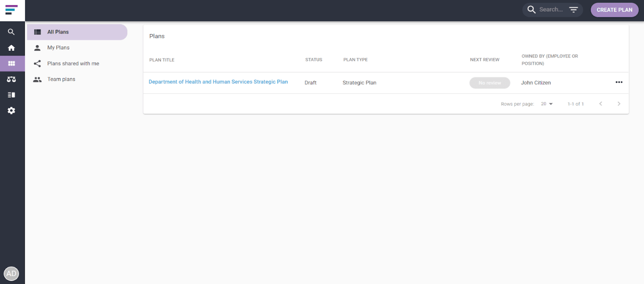Viewport: 644px width, 284px height.
Task: Open the Team plans view
Action: (77, 79)
